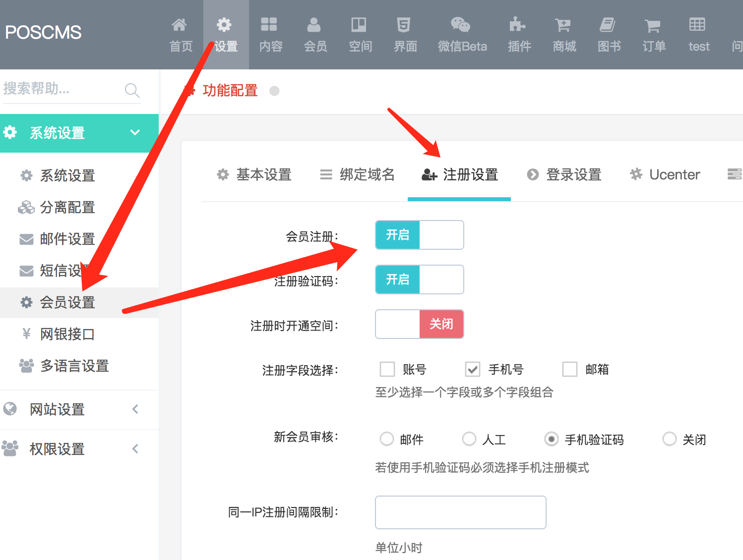Image resolution: width=743 pixels, height=560 pixels.
Task: Uncheck the 手机号 checkbox
Action: pos(473,369)
